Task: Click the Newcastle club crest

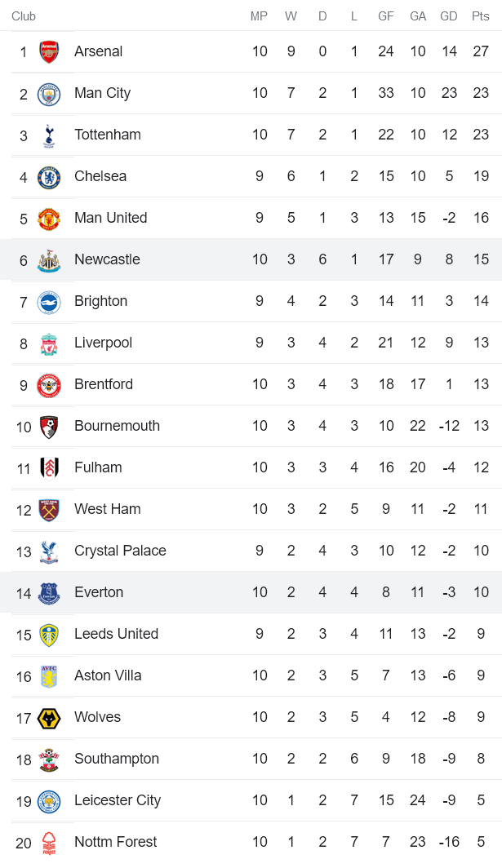Action: click(x=49, y=260)
